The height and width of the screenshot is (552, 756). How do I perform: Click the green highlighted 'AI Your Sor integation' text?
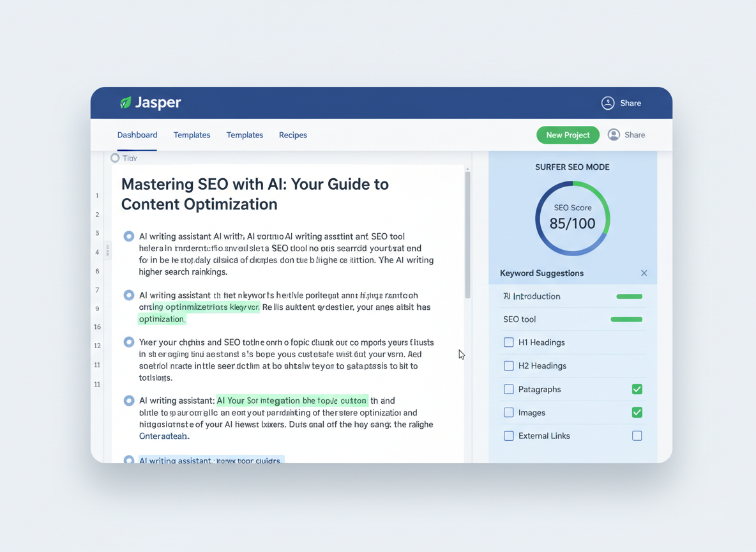pos(292,401)
